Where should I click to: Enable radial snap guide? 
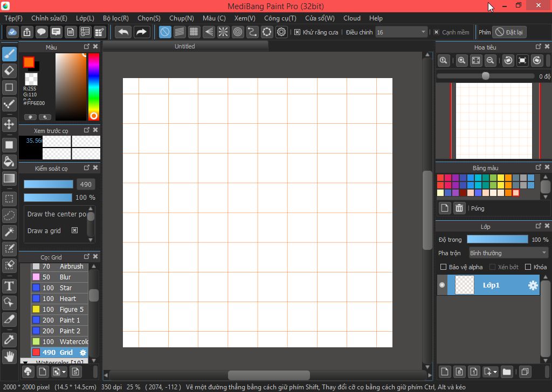[223, 32]
